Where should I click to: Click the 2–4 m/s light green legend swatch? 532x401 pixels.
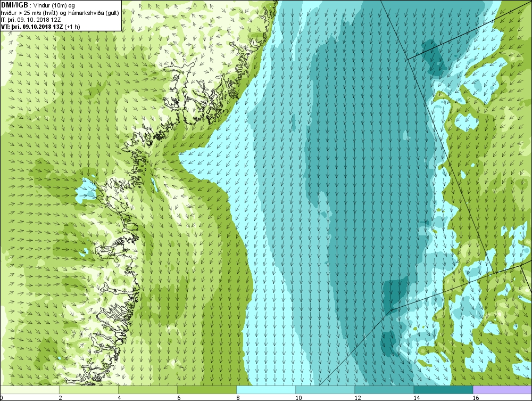89,390
